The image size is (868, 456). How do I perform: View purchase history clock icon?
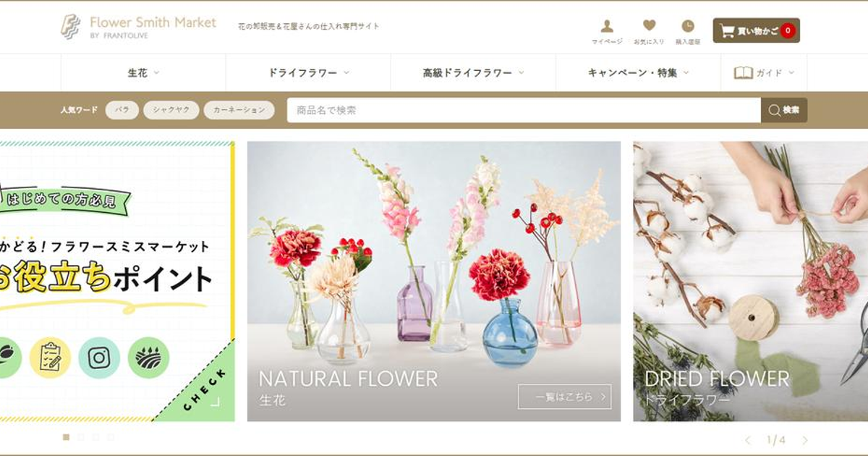click(688, 26)
